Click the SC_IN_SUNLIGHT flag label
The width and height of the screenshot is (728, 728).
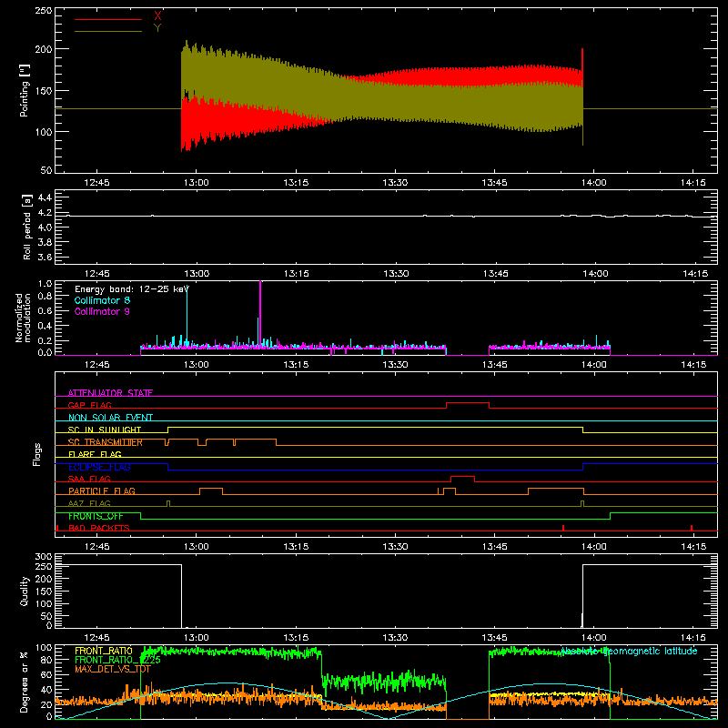click(x=105, y=430)
